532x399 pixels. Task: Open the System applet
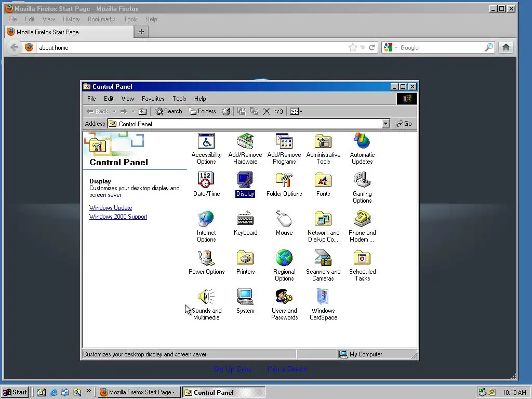pyautogui.click(x=245, y=301)
